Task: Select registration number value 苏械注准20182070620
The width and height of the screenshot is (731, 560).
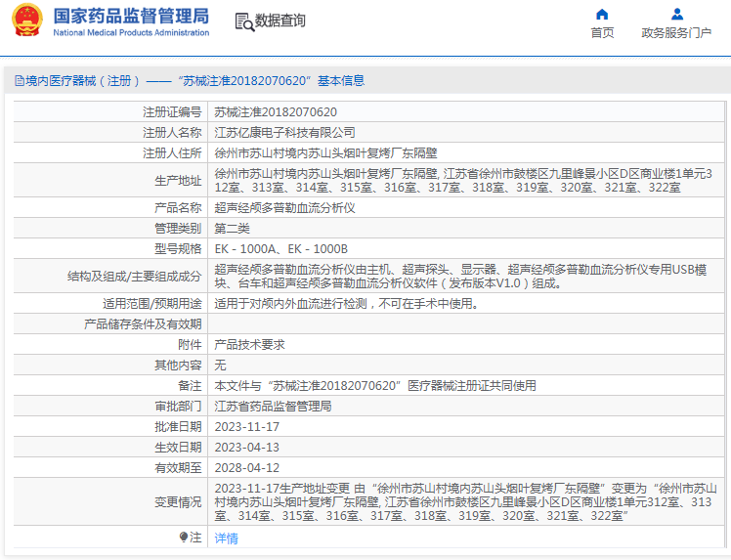Action: 276,112
